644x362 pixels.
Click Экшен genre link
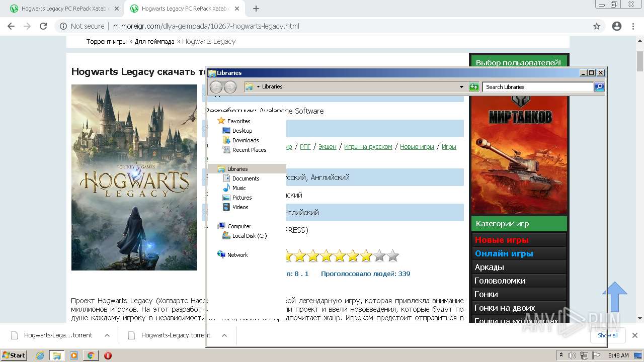click(328, 147)
